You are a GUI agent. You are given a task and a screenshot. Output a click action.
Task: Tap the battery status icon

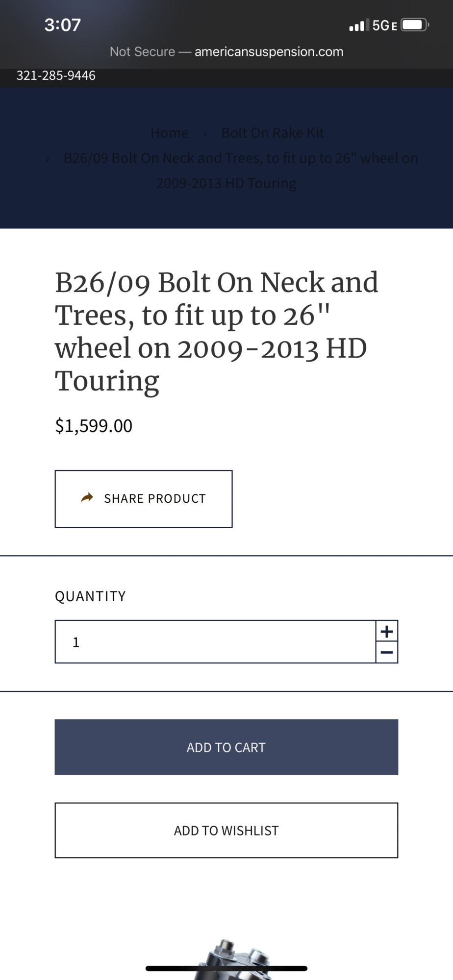pos(415,25)
